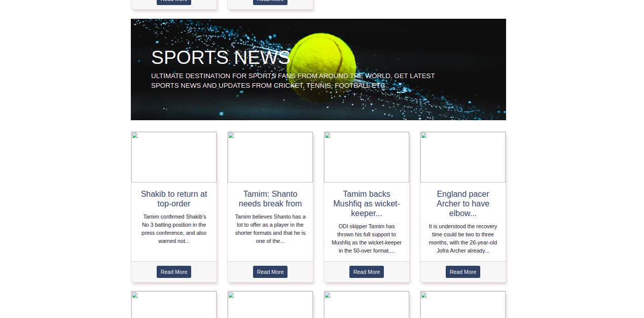The image size is (644, 318).
Task: Open Read More under Tamim backs Mushfiq article
Action: click(x=367, y=272)
